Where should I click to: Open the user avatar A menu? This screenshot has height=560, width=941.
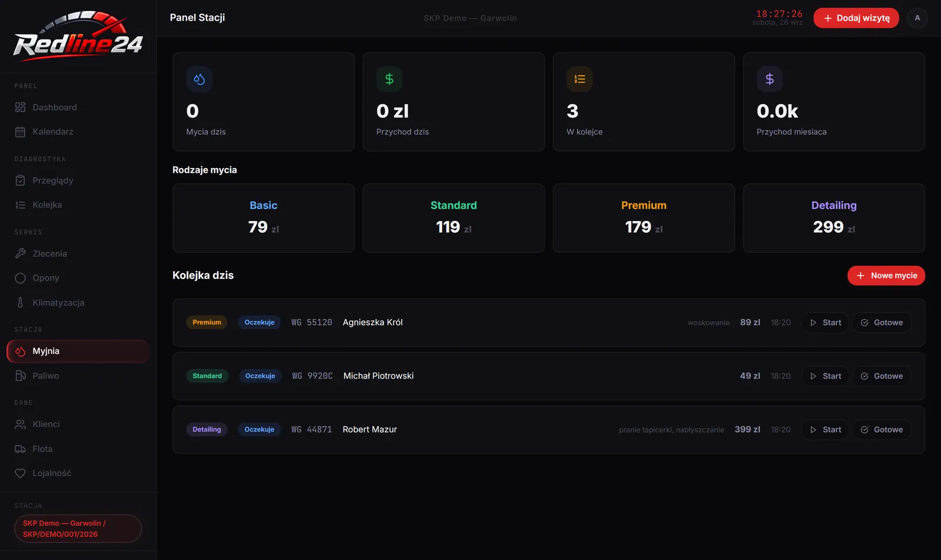pos(917,18)
